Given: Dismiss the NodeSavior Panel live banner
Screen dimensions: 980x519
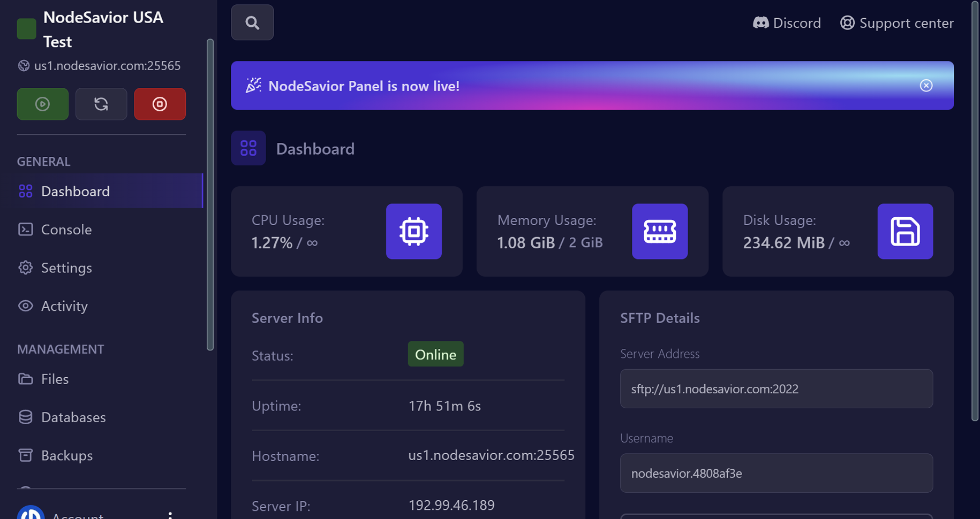Looking at the screenshot, I should pyautogui.click(x=926, y=86).
